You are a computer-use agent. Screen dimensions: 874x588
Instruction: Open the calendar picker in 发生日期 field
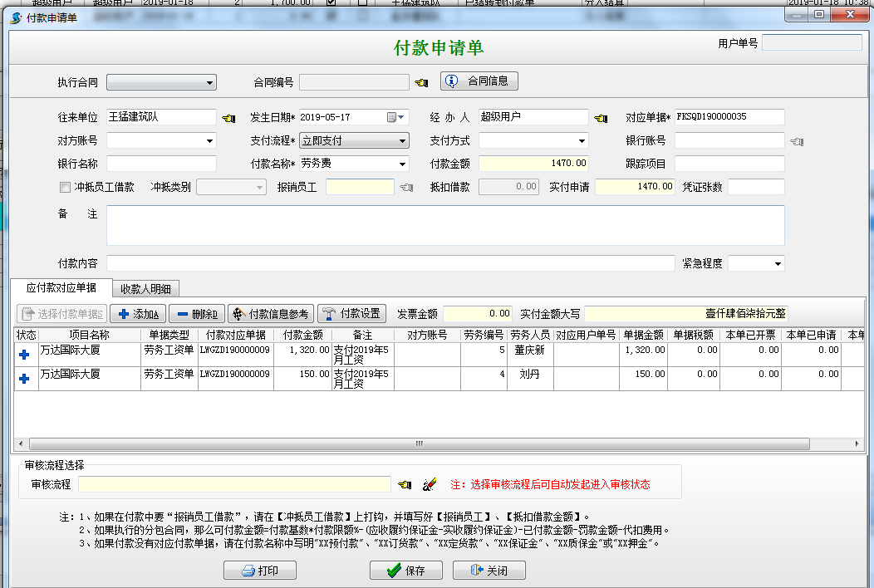[392, 118]
